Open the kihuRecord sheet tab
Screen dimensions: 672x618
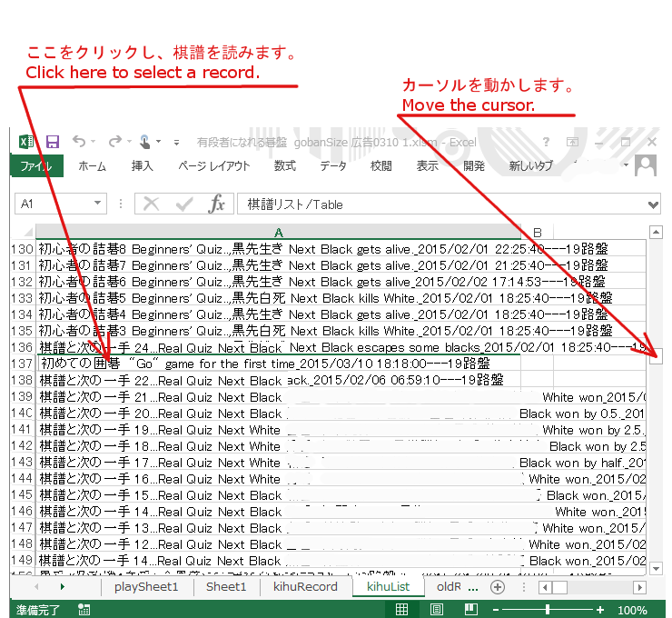305,587
